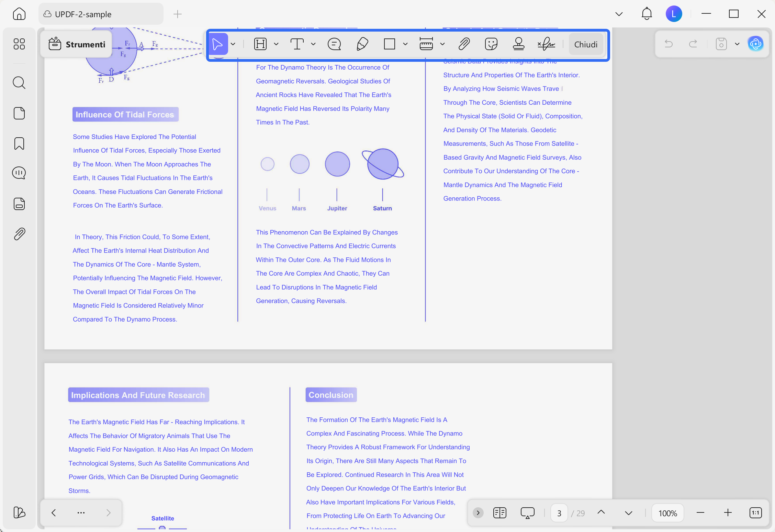This screenshot has width=775, height=532.
Task: Click the page number field showing 3
Action: tap(559, 513)
